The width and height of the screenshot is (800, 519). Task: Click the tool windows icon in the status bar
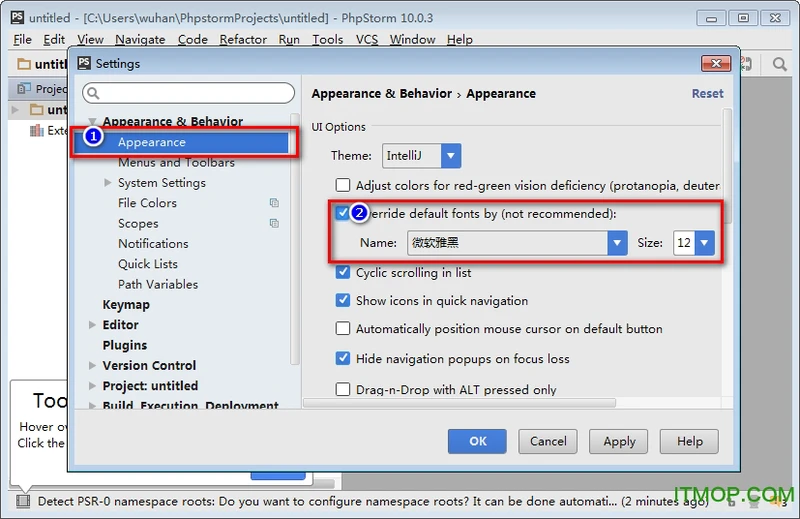[x=22, y=500]
